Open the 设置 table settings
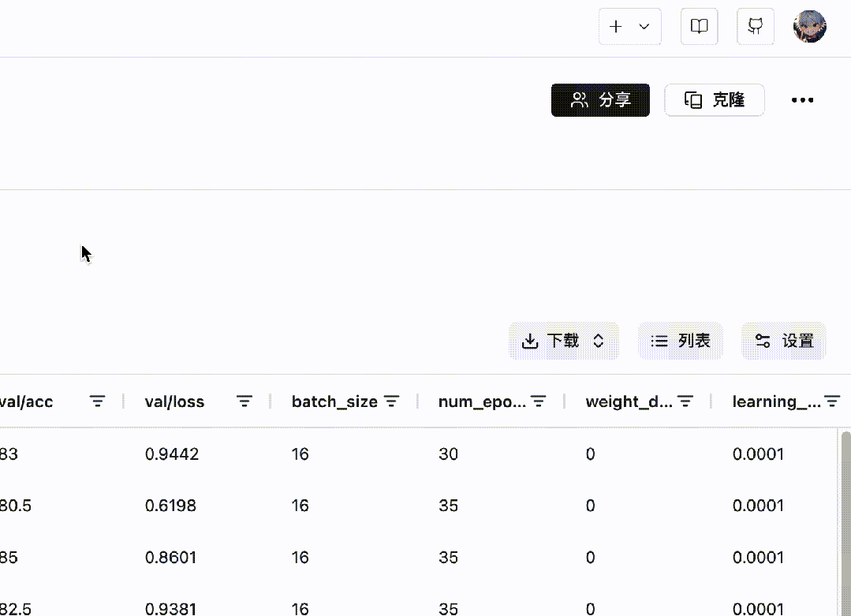Screen dimensions: 851x616 click(783, 341)
